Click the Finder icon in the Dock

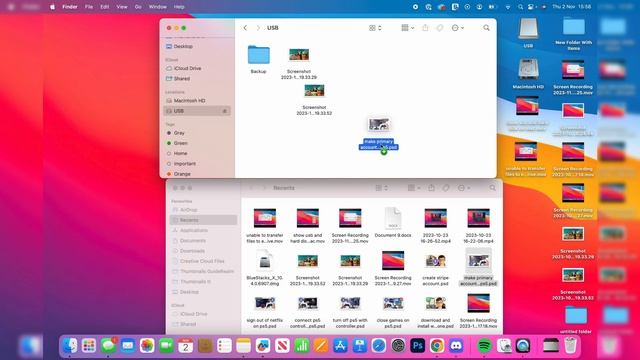[70, 346]
